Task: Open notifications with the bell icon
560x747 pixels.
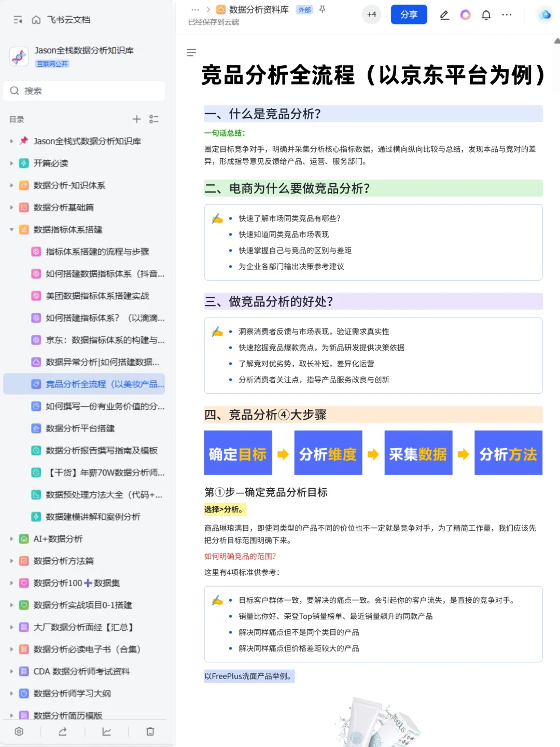Action: [486, 15]
